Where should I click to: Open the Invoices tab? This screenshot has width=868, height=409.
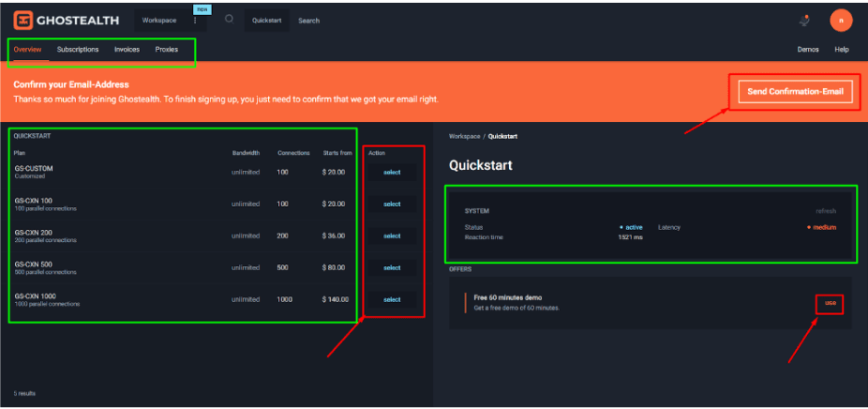127,50
